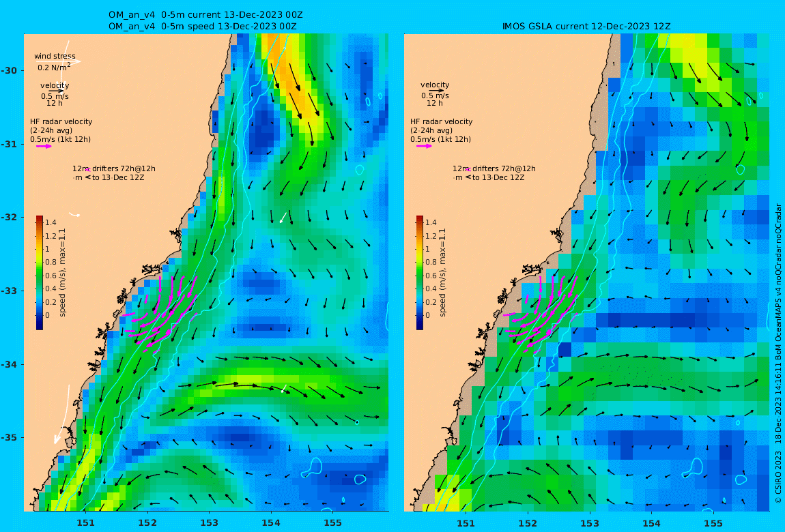This screenshot has width=785, height=532.
Task: Click '0.5m/s (1kt 12h)' in left map
Action: 60,140
